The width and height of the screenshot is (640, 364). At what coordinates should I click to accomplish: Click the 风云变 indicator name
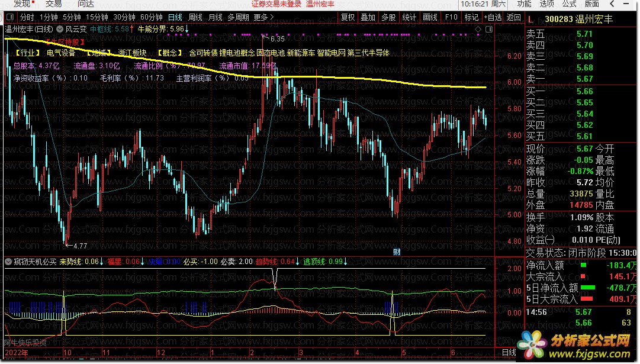coord(76,29)
